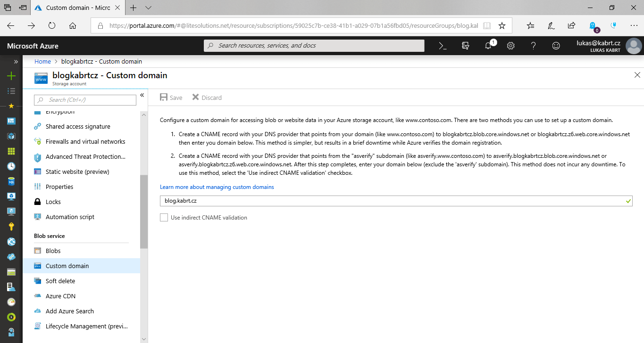This screenshot has height=343, width=644.
Task: Tick Use indirect CNAME validation checkbox
Action: [164, 218]
